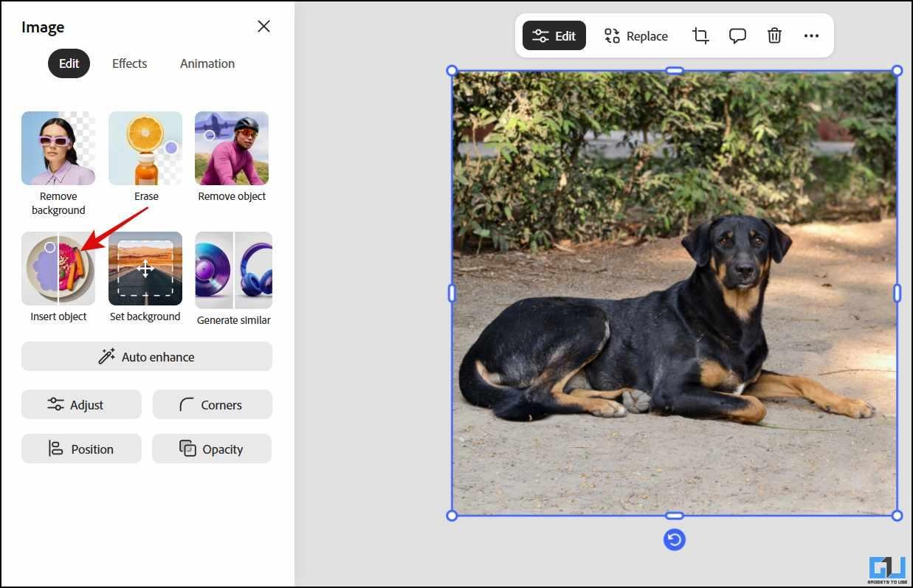
Task: Select the Edit tab in Image panel
Action: 69,63
